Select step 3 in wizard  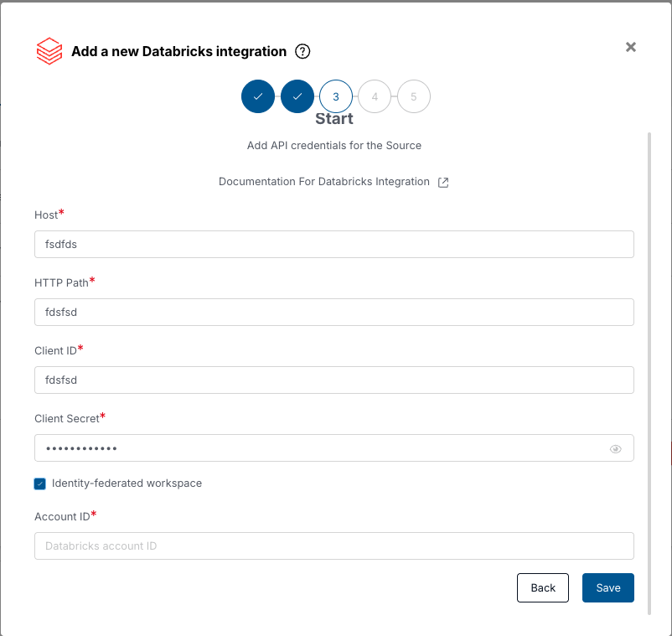pyautogui.click(x=336, y=96)
